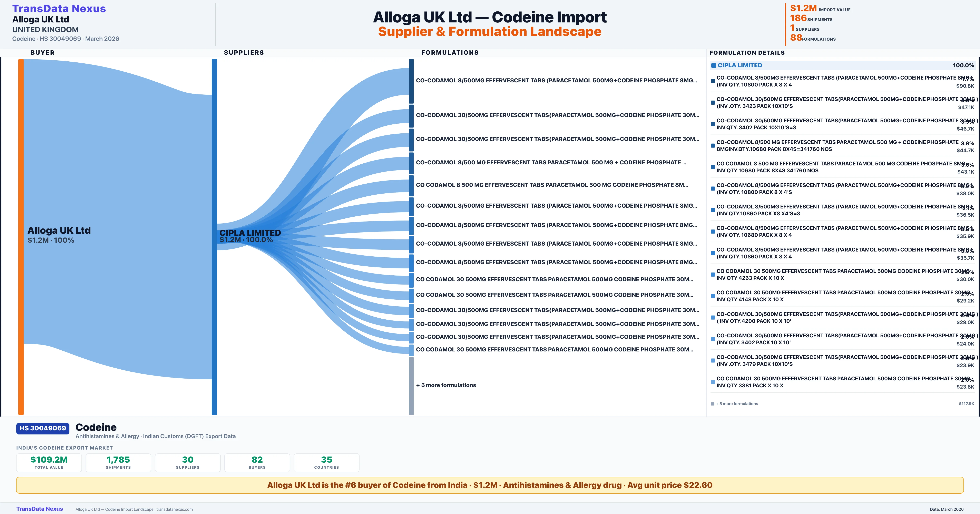
Task: Select the 30 Suppliers stat card
Action: 188,462
